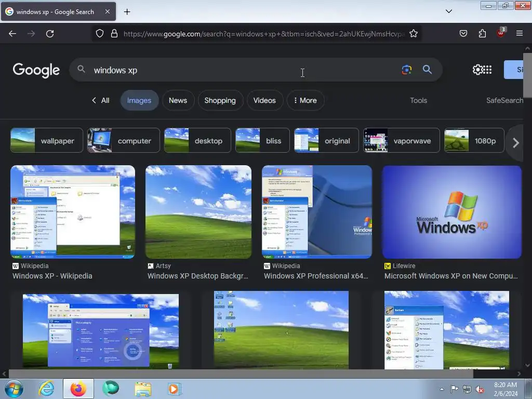The height and width of the screenshot is (399, 532).
Task: Reload the current page
Action: pyautogui.click(x=50, y=34)
